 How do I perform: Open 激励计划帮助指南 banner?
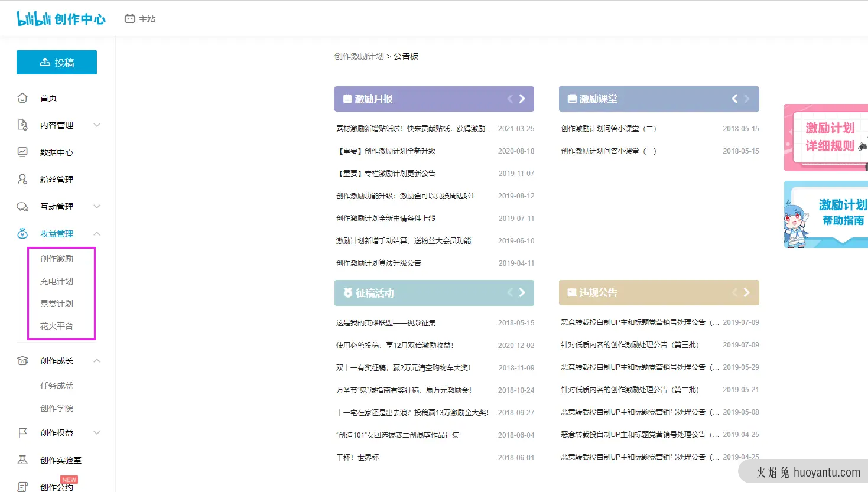(x=826, y=214)
